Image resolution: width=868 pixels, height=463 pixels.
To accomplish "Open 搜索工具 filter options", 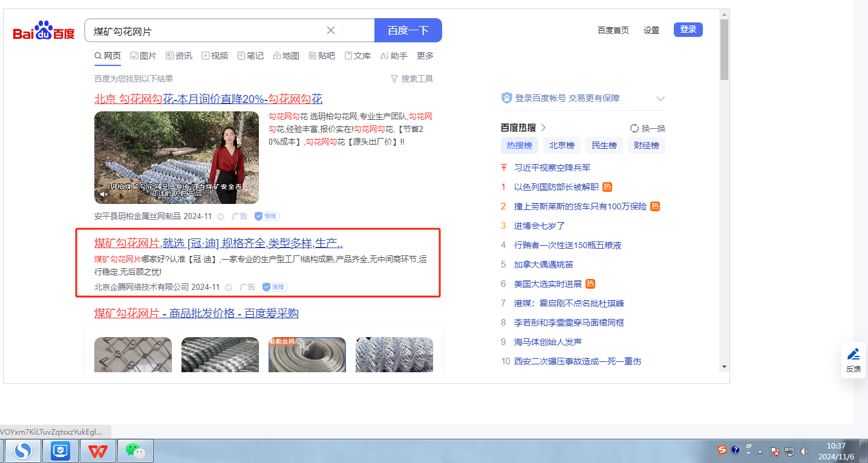I will 412,79.
